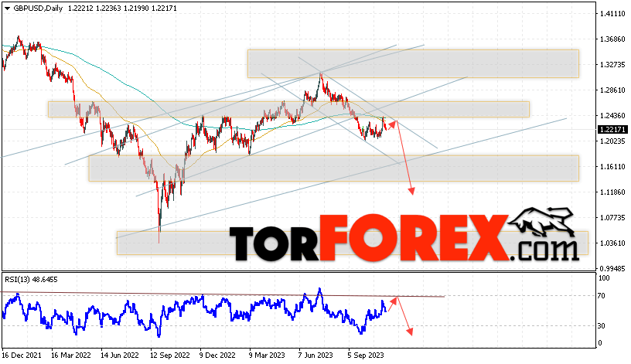Select the 7 Jun 2023 date label
This screenshot has width=631, height=364.
(316, 355)
